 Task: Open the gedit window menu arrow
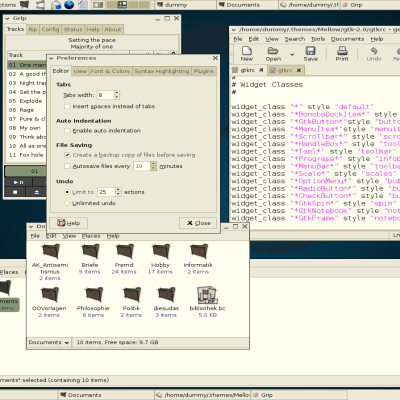234,30
